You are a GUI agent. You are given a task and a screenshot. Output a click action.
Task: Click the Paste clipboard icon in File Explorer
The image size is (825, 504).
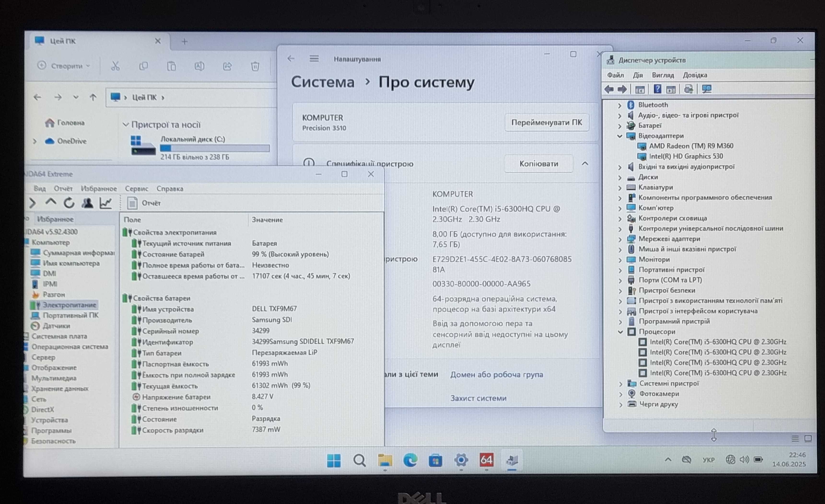(x=171, y=66)
